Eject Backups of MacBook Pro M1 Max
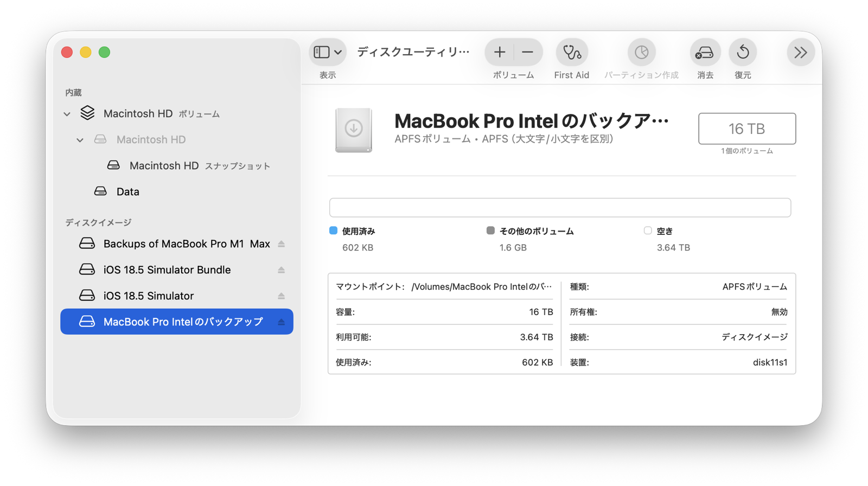The image size is (868, 486). coord(281,244)
